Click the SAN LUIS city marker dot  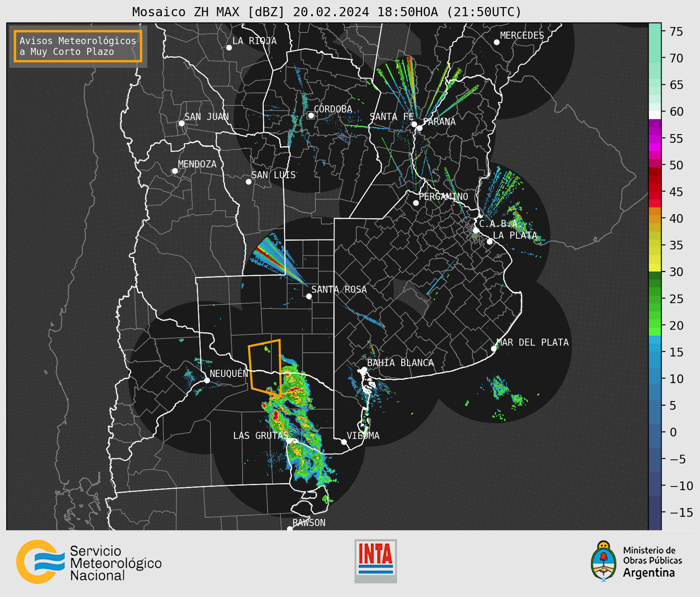coord(249,182)
